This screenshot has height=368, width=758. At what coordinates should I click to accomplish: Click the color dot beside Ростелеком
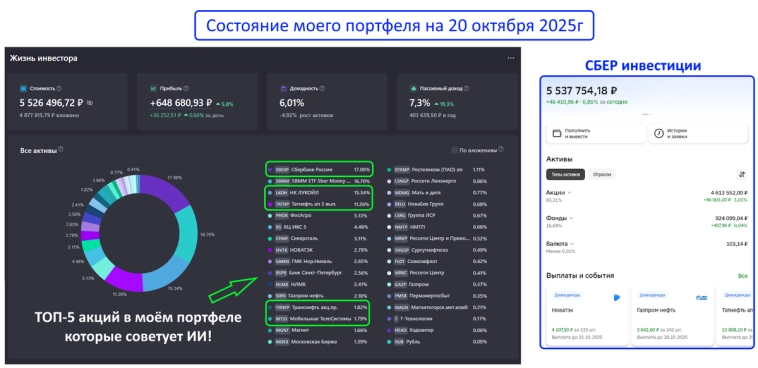point(389,170)
